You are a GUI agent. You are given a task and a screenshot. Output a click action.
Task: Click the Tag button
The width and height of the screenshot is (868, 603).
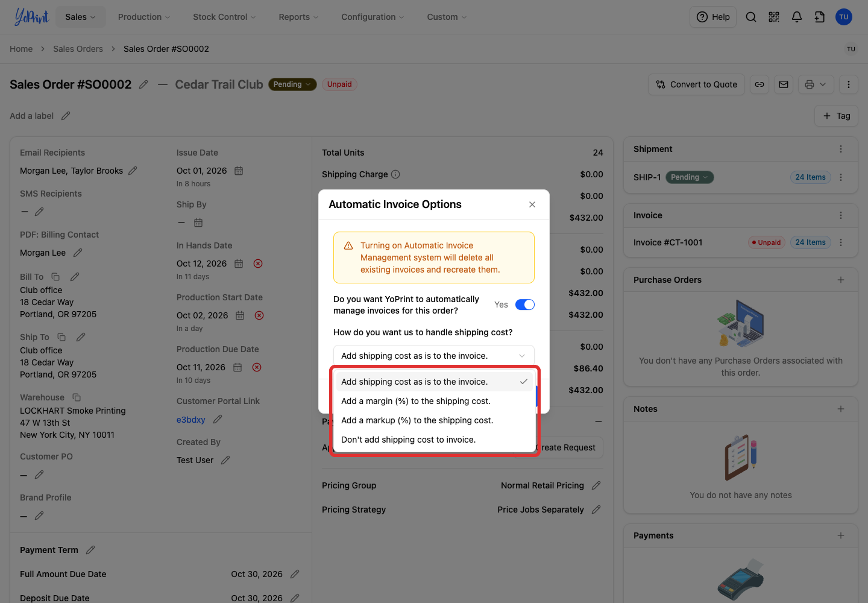coord(837,116)
